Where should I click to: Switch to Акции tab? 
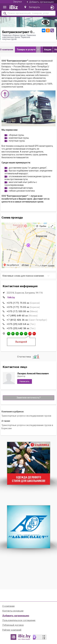pyautogui.click(x=47, y=50)
